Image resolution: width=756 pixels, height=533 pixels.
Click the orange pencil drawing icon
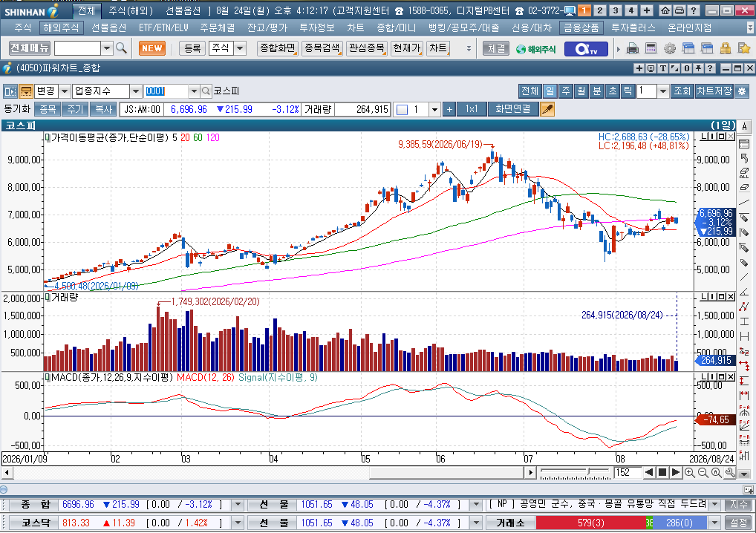tap(547, 109)
